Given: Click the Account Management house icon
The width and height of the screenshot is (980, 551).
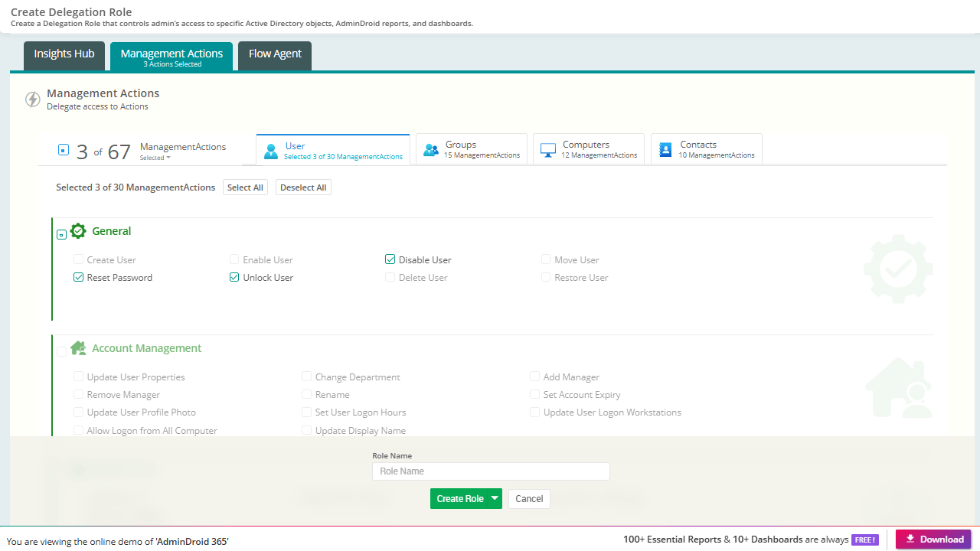Looking at the screenshot, I should pos(78,348).
